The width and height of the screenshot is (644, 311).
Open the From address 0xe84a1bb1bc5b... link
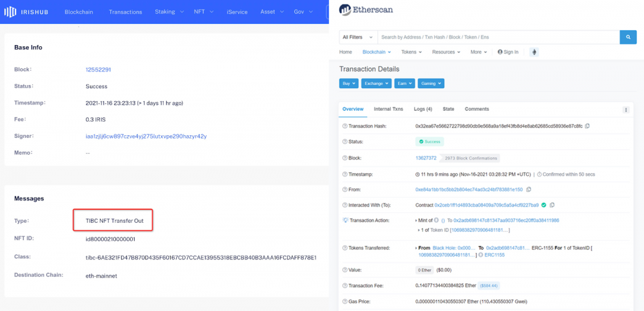click(x=469, y=189)
